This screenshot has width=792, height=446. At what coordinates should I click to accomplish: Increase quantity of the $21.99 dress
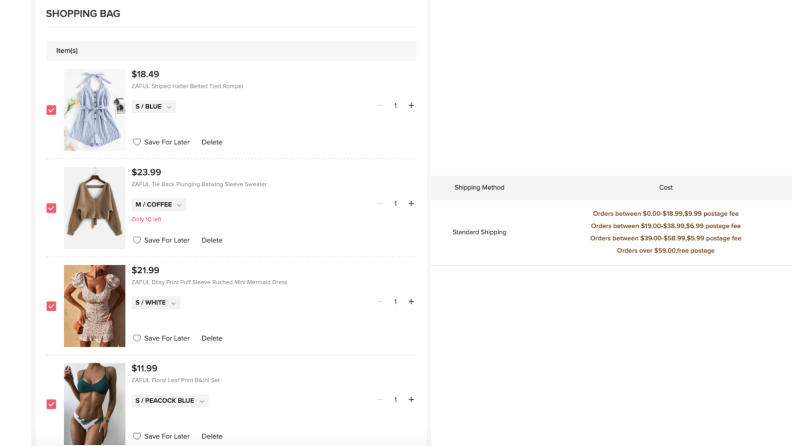(x=411, y=302)
